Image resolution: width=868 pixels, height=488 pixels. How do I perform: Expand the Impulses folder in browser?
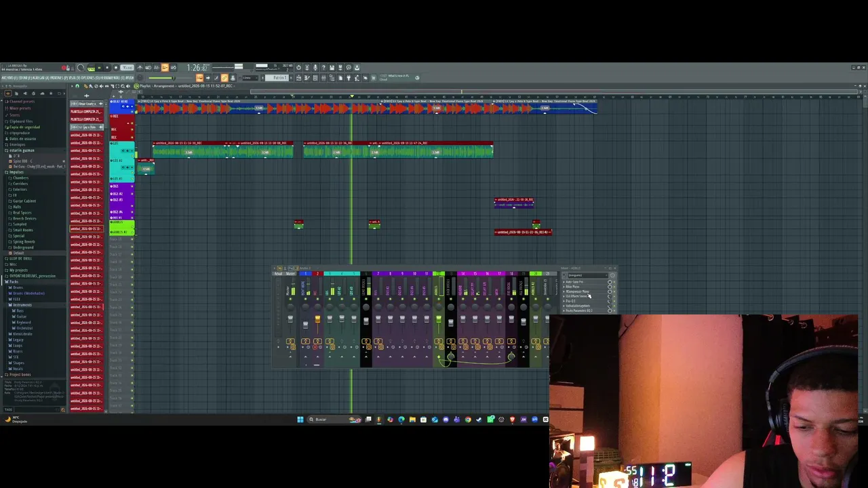click(16, 172)
